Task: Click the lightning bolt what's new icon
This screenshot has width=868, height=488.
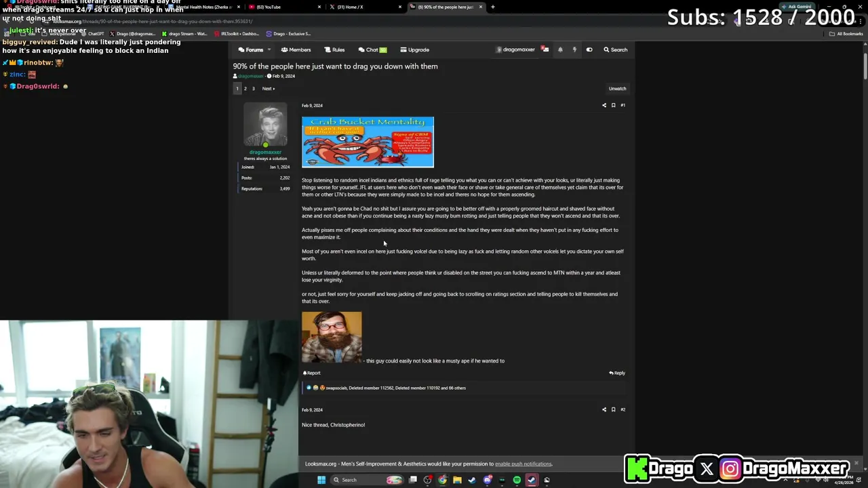Action: (x=574, y=49)
